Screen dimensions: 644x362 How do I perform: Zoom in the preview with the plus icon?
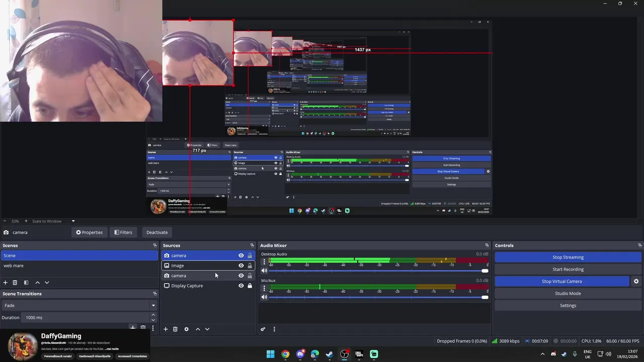[26, 221]
